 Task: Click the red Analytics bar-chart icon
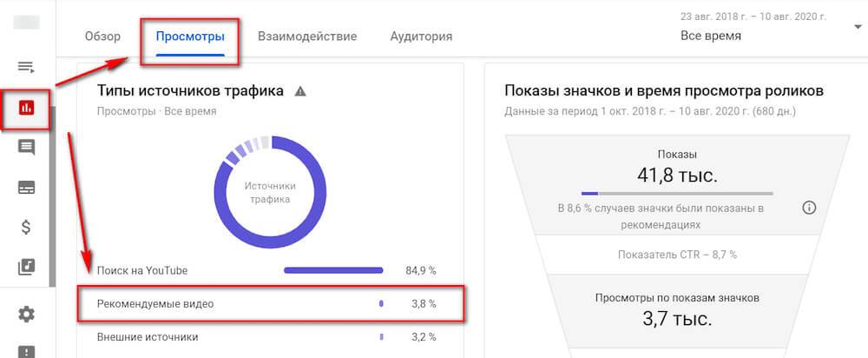coord(27,108)
